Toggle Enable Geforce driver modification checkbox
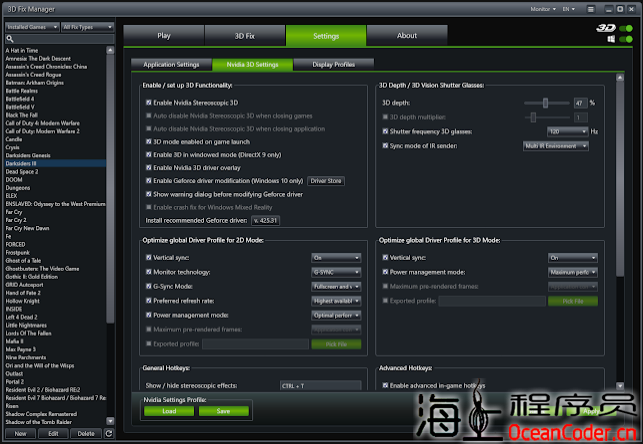The image size is (643, 444). pyautogui.click(x=149, y=180)
